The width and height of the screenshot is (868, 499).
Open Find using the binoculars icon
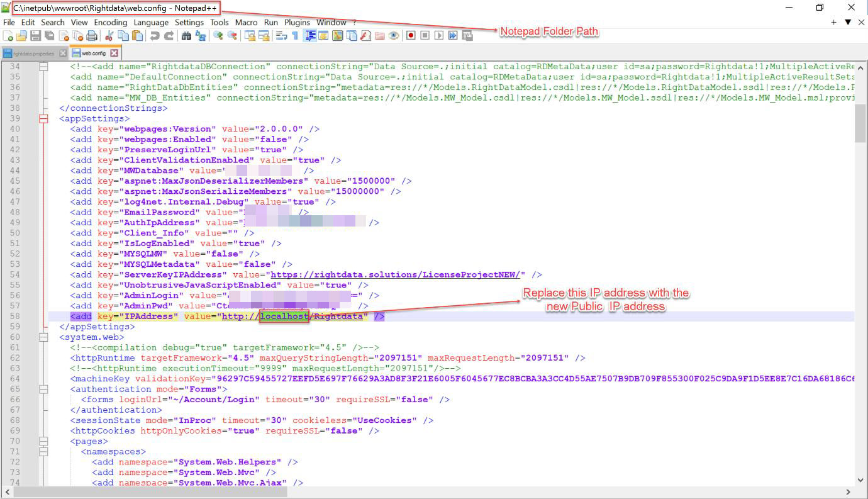coord(186,36)
